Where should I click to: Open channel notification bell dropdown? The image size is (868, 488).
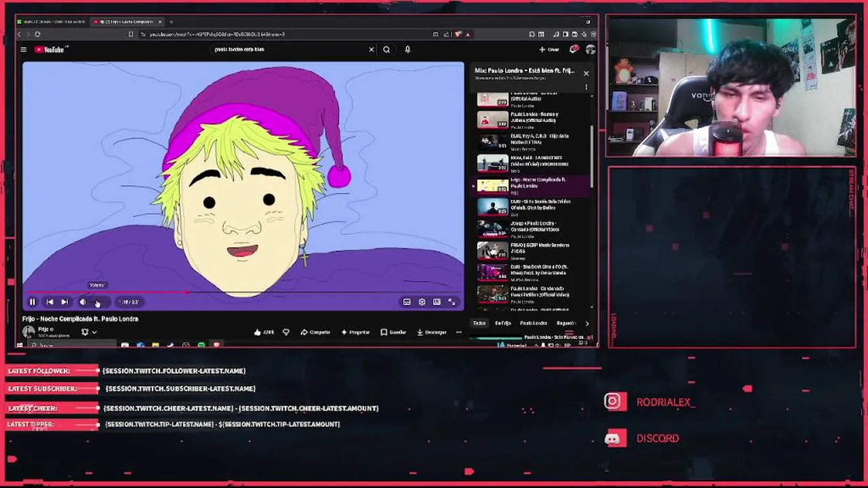click(89, 332)
